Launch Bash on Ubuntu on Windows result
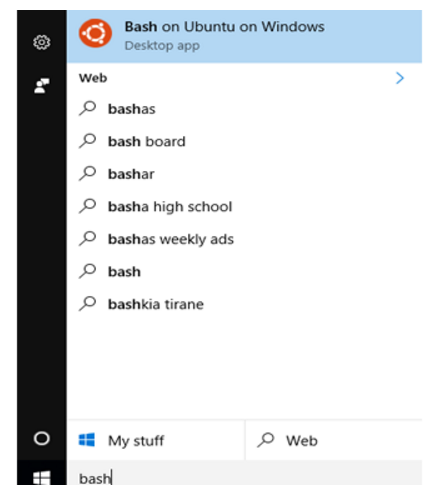The height and width of the screenshot is (501, 443). [244, 36]
